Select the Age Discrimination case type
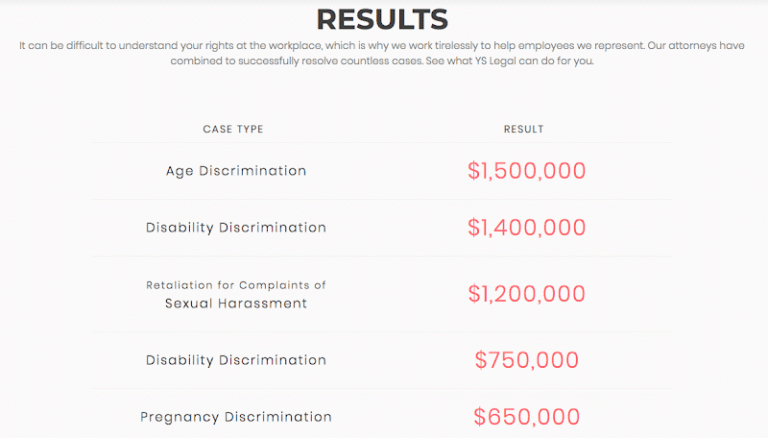 (236, 171)
